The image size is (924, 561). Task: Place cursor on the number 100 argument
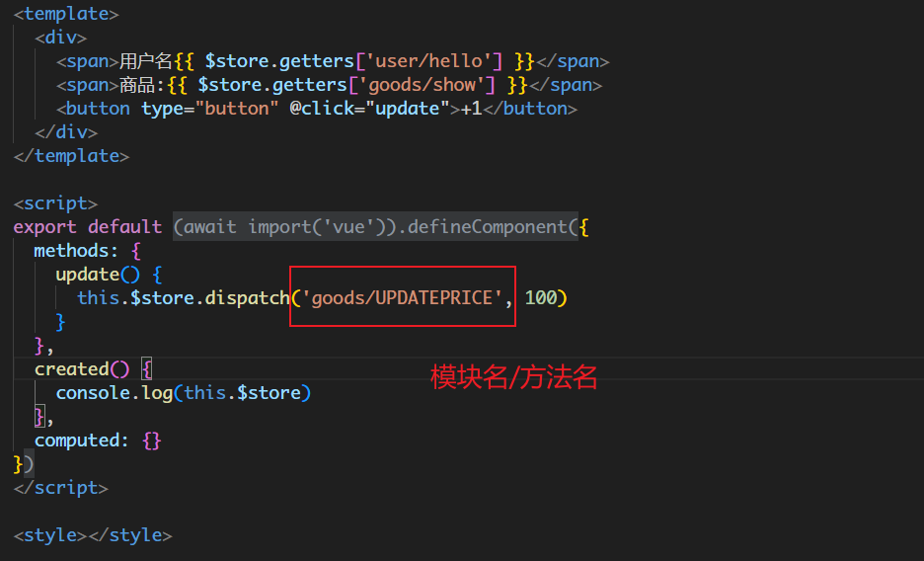click(x=541, y=297)
